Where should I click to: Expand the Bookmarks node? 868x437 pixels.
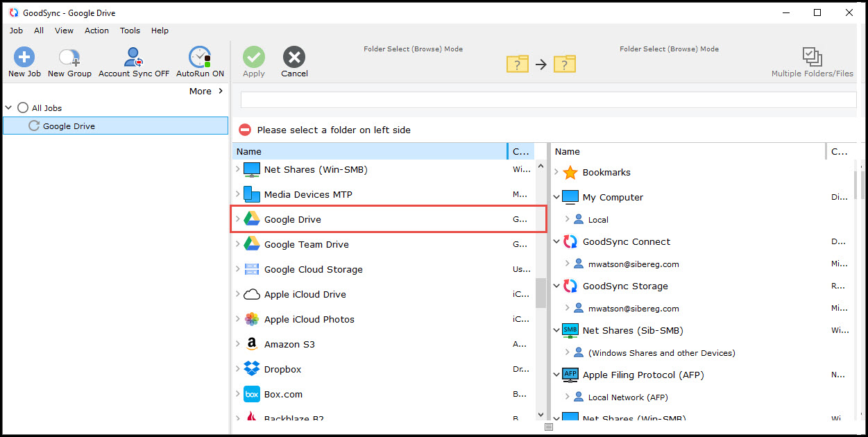click(x=556, y=172)
